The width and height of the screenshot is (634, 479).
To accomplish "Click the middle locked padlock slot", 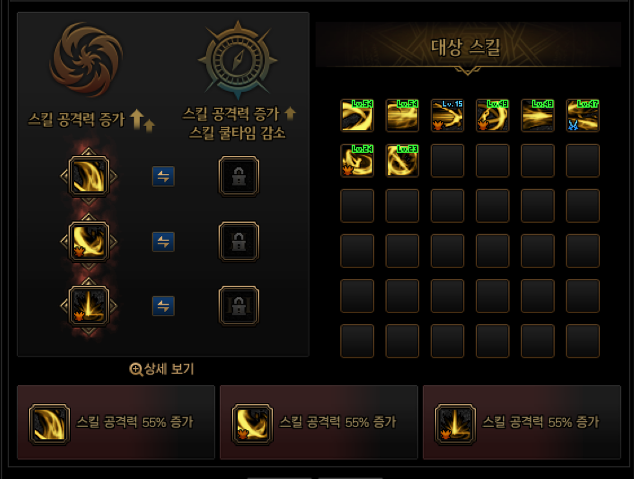I will pyautogui.click(x=239, y=242).
